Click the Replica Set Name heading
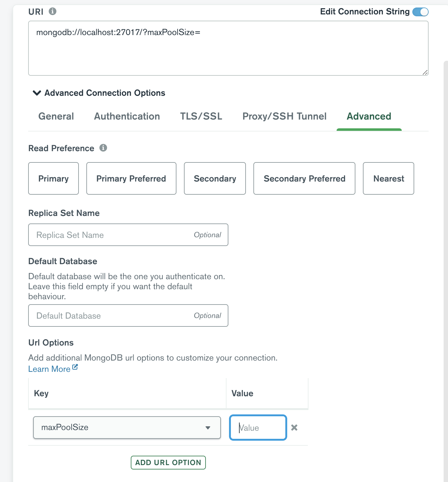Viewport: 448px width, 482px height. [64, 213]
